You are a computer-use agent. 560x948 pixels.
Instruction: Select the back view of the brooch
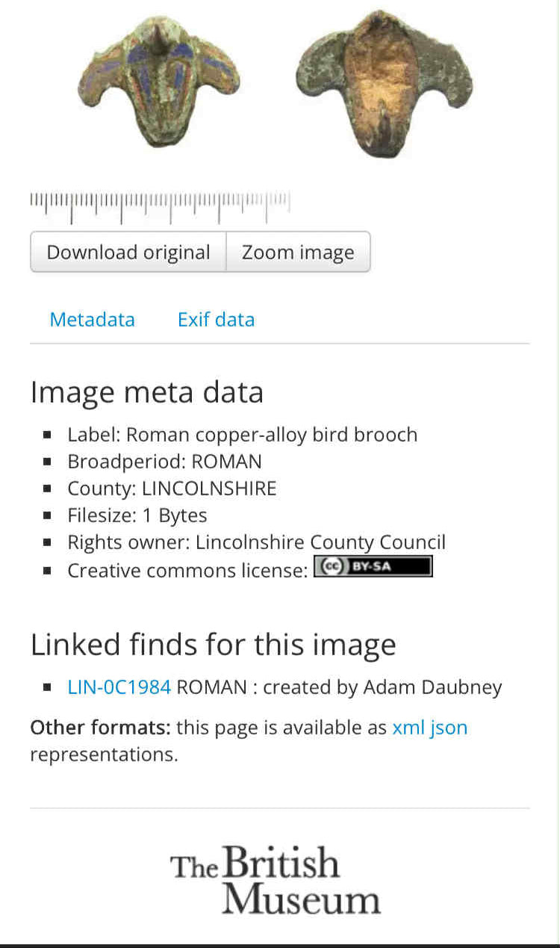point(384,84)
